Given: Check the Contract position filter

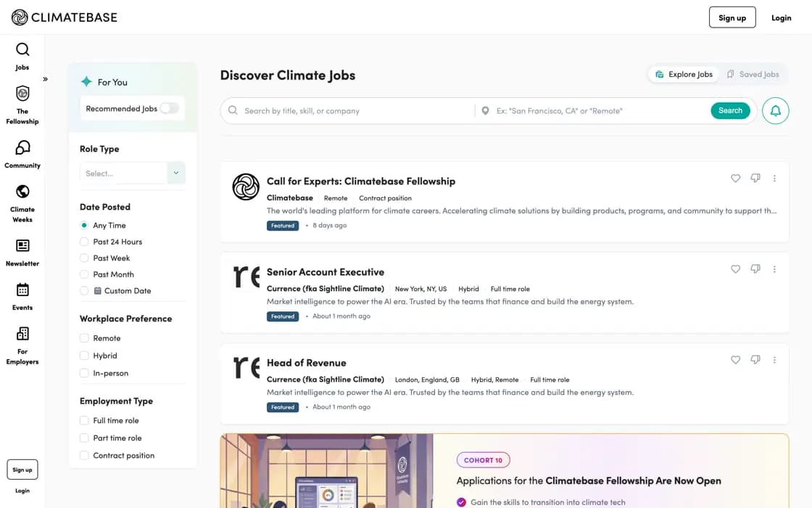Looking at the screenshot, I should click(x=84, y=456).
